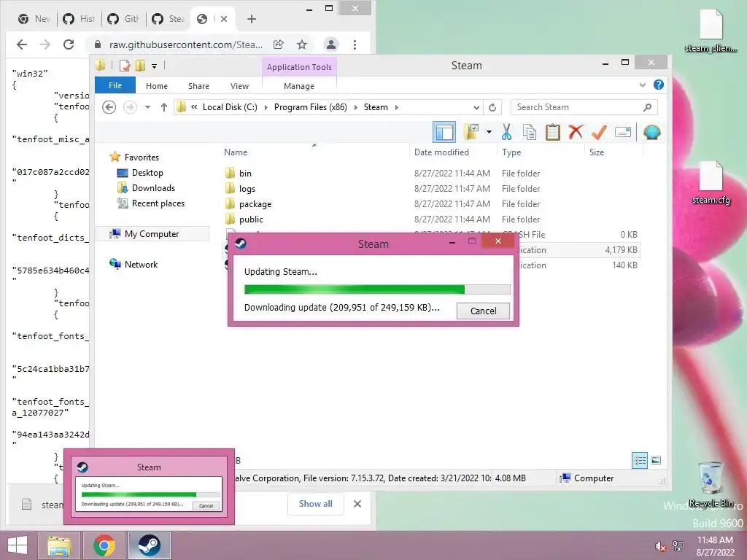The image size is (747, 560).
Task: Click inside the Search Steam box
Action: tap(576, 107)
